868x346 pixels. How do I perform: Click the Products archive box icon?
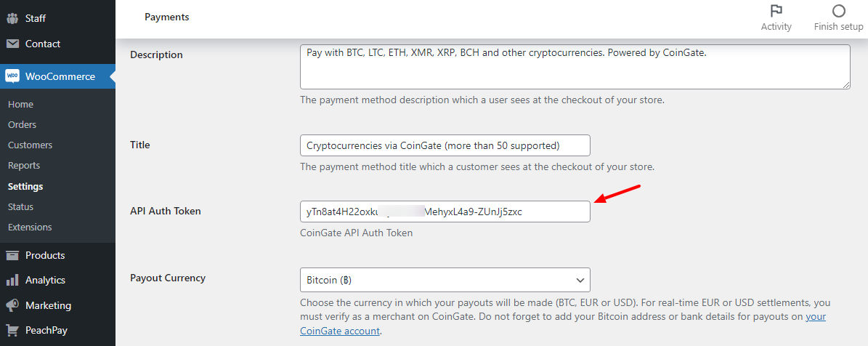(12, 255)
